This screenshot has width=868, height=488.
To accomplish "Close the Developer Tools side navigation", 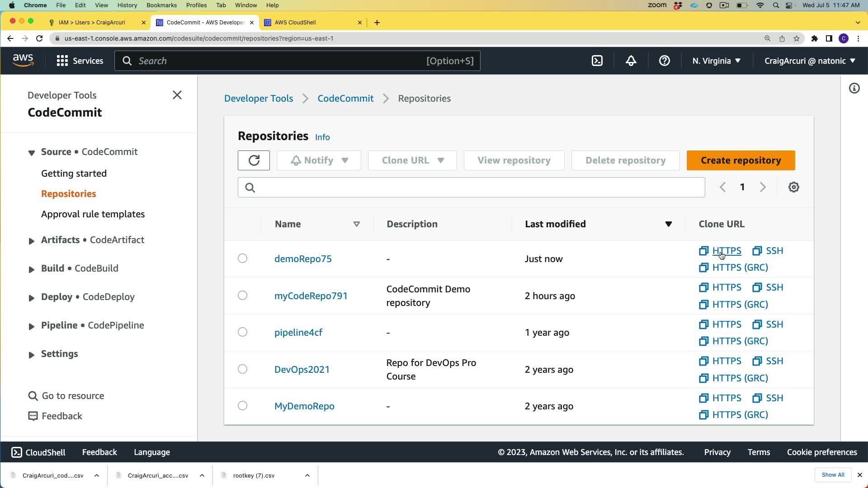I will pos(177,95).
